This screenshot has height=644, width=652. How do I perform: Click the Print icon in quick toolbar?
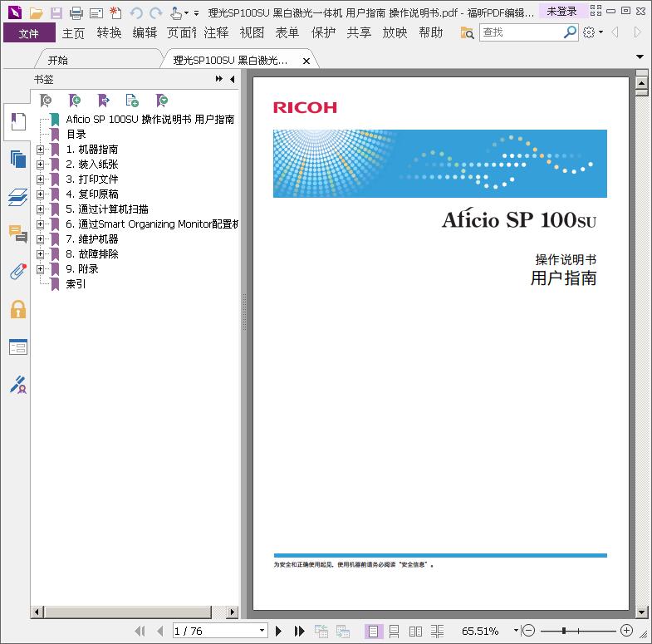click(76, 13)
